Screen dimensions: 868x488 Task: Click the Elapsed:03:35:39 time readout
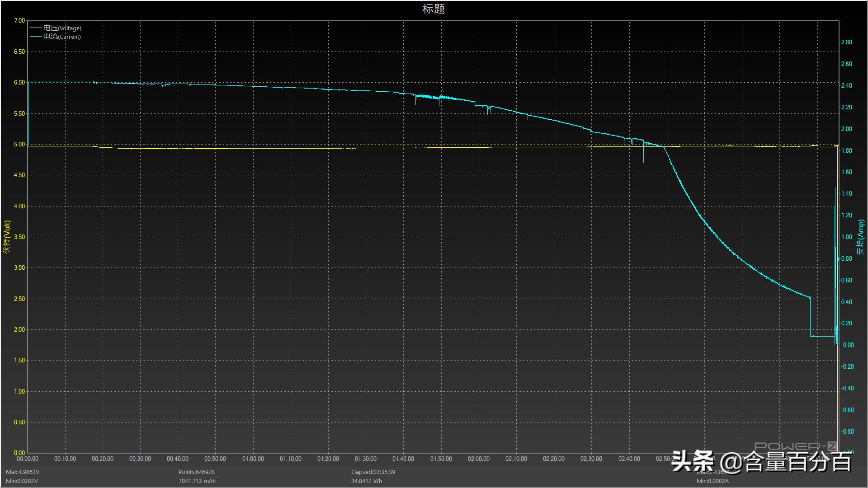(373, 472)
